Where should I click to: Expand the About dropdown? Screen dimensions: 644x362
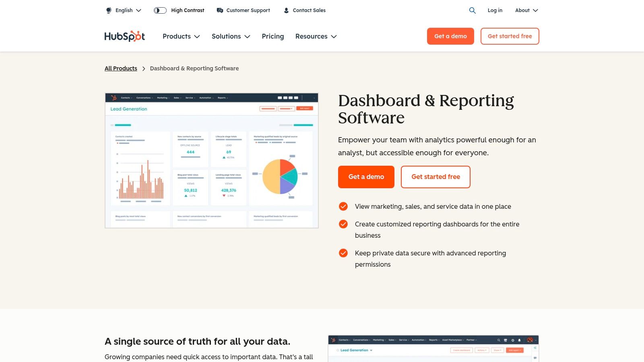[x=526, y=10]
